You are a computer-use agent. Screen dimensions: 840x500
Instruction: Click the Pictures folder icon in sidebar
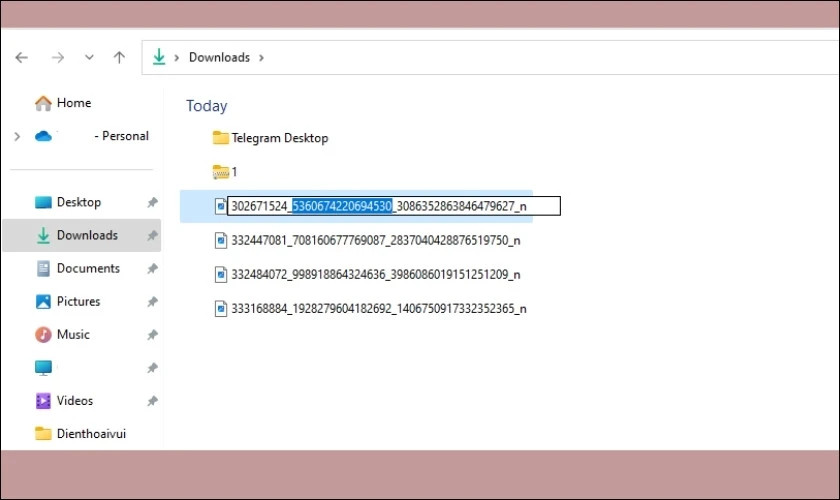pyautogui.click(x=43, y=301)
